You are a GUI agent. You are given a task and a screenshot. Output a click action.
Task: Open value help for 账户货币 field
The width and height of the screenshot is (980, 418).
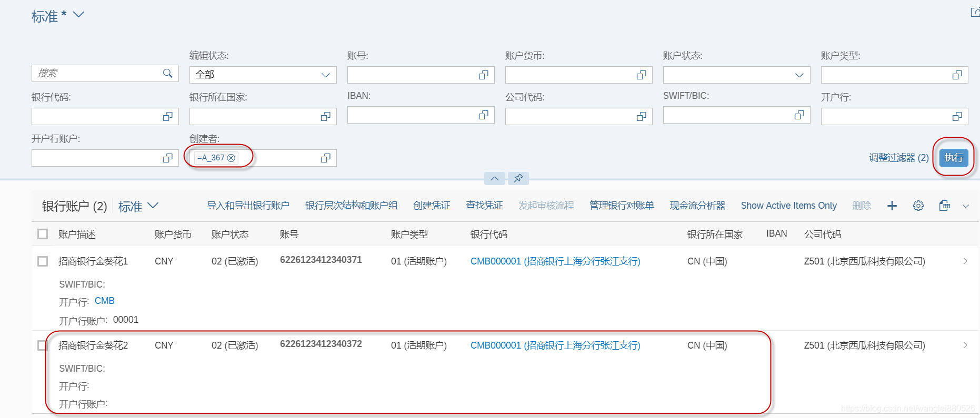point(641,75)
